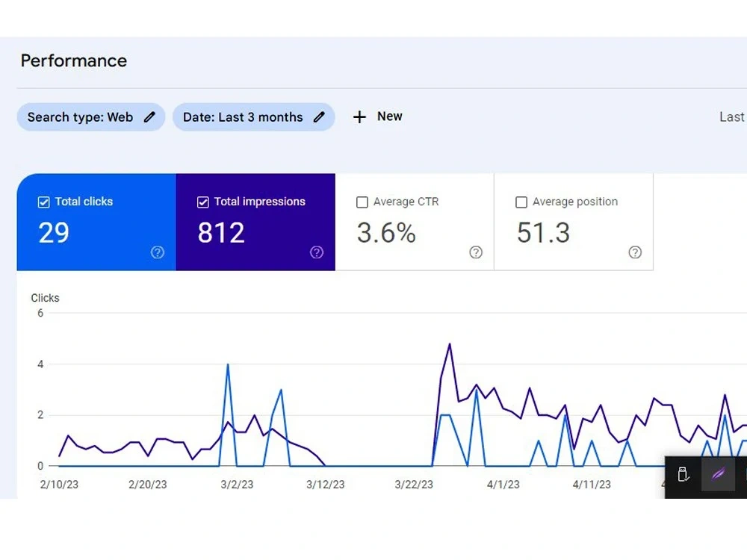This screenshot has width=747, height=560.
Task: Edit the Date: Last 3 months pencil icon
Action: pos(319,117)
